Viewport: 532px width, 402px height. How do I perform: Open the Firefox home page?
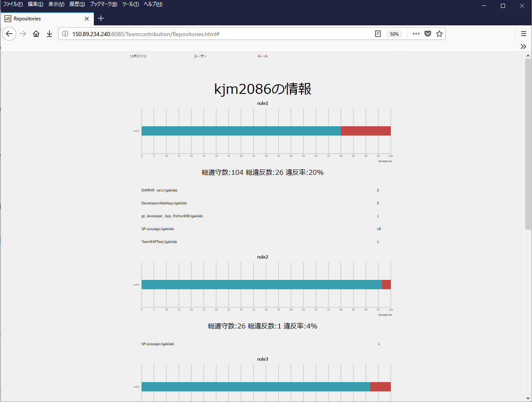[36, 34]
